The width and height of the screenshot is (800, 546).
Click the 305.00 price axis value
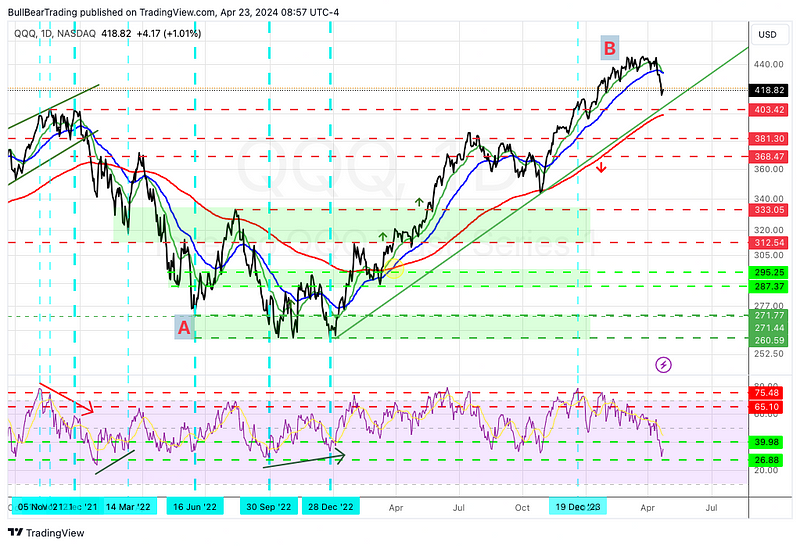pos(768,255)
